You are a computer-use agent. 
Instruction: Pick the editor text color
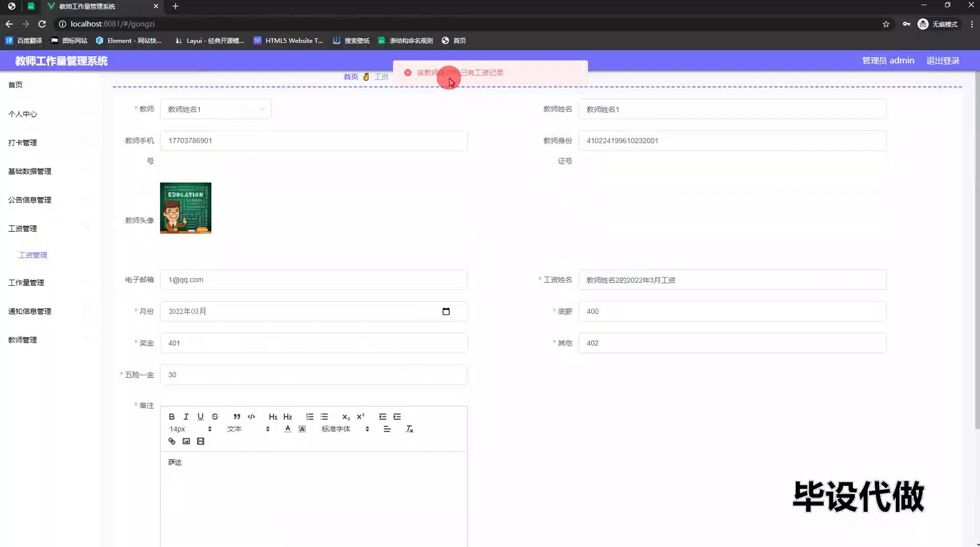pyautogui.click(x=288, y=429)
